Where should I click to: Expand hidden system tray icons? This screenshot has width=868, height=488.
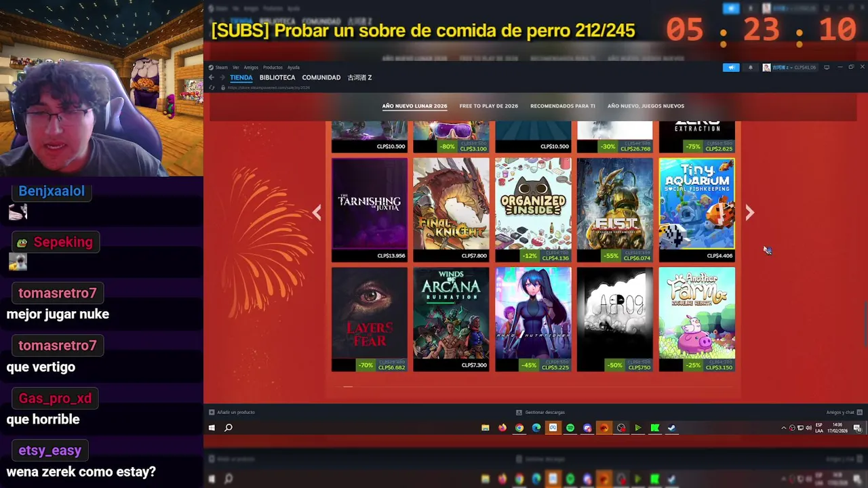tap(784, 428)
